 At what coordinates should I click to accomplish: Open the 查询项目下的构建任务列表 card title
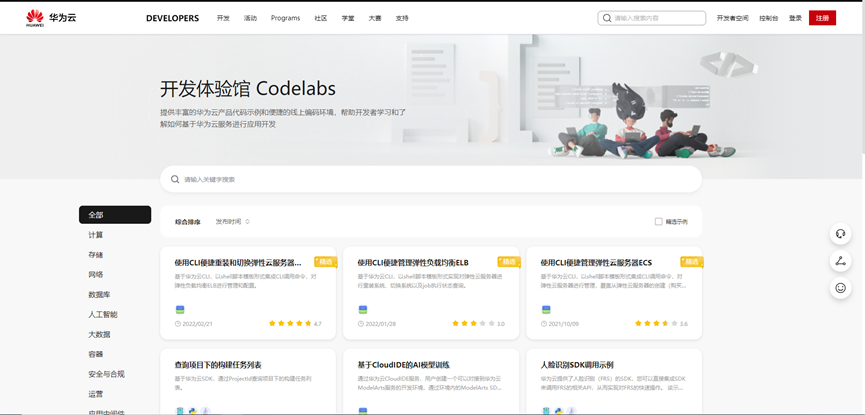(218, 365)
